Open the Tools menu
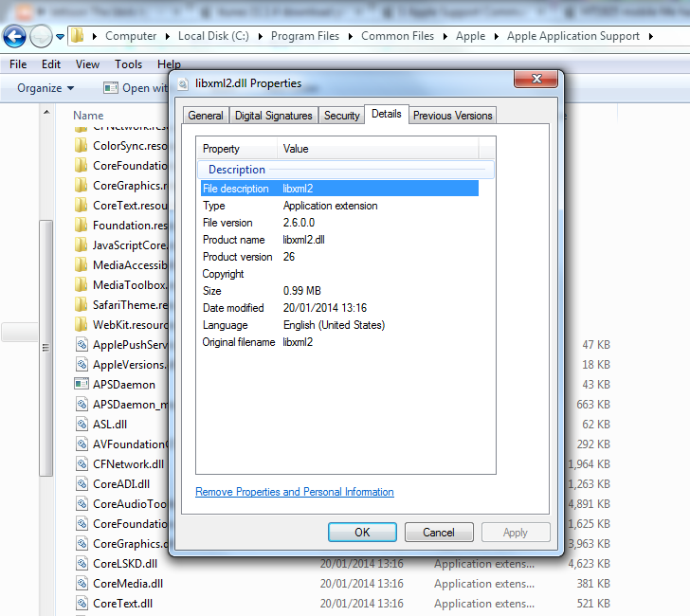Image resolution: width=690 pixels, height=616 pixels. point(129,64)
